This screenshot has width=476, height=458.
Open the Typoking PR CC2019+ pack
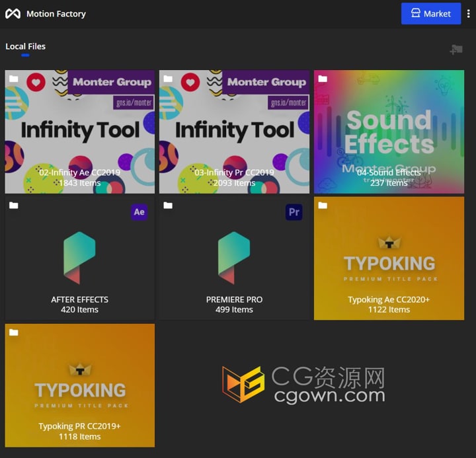click(80, 385)
